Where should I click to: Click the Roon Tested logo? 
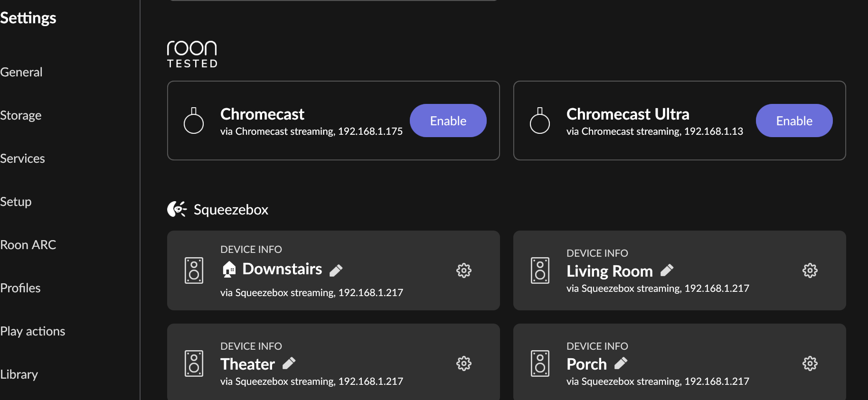click(x=192, y=54)
